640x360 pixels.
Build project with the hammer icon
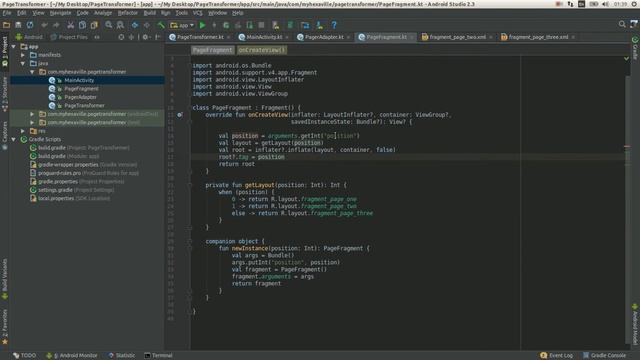pyautogui.click(x=161, y=25)
